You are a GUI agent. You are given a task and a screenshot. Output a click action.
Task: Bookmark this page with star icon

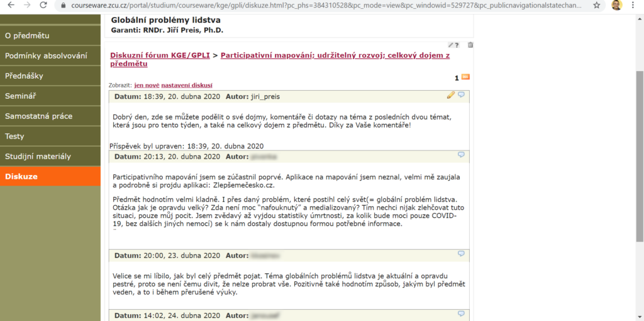point(596,5)
